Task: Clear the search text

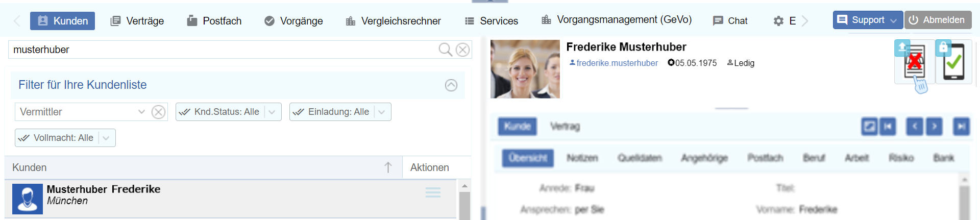Action: coord(462,50)
